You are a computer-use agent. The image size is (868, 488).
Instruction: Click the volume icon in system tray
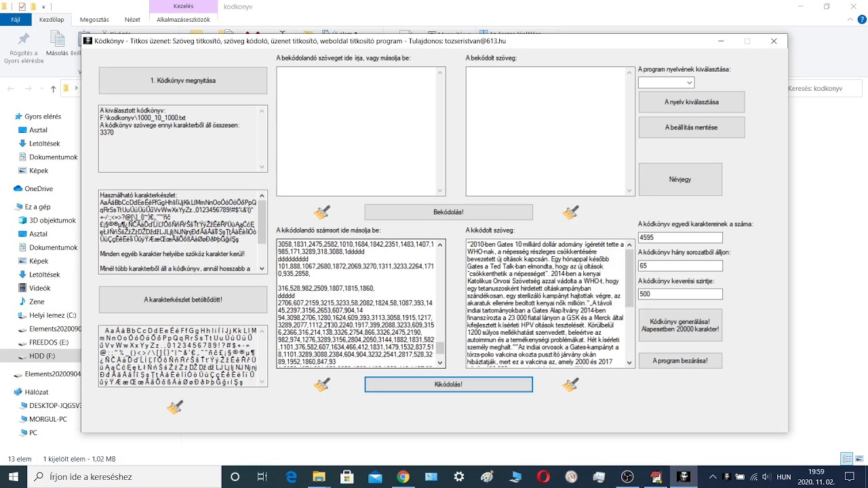[x=767, y=477]
